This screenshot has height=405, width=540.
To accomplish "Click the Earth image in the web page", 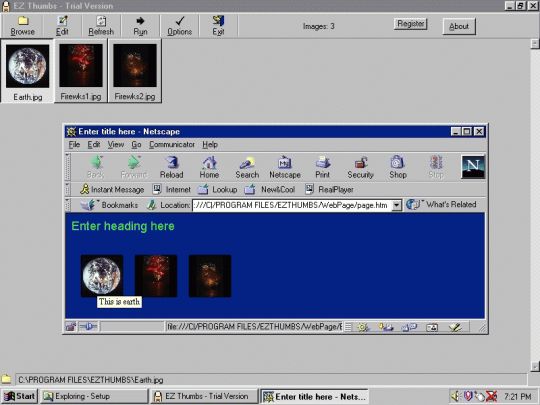I will point(102,276).
